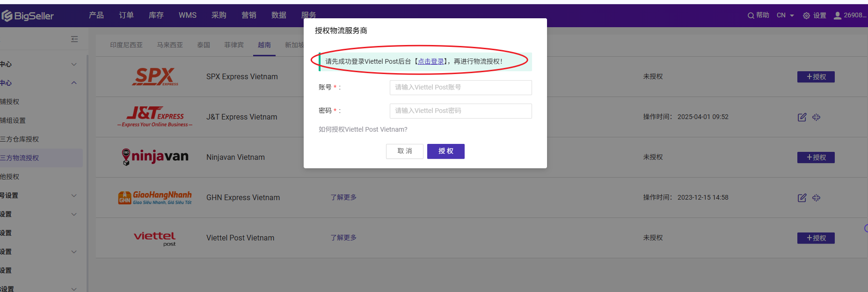Click 2025-04-01 09:52 operation time
This screenshot has height=292, width=868.
tap(703, 117)
